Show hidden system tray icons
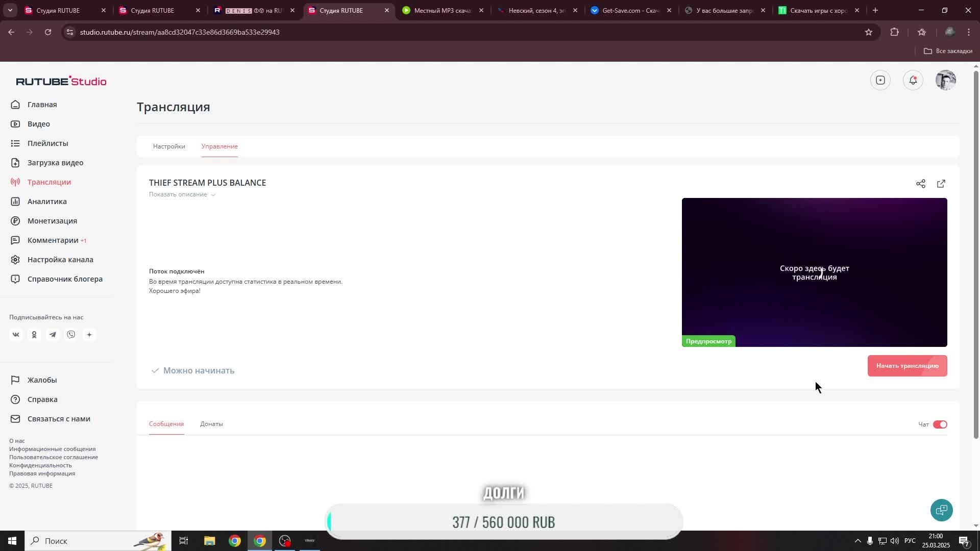 [x=857, y=541]
